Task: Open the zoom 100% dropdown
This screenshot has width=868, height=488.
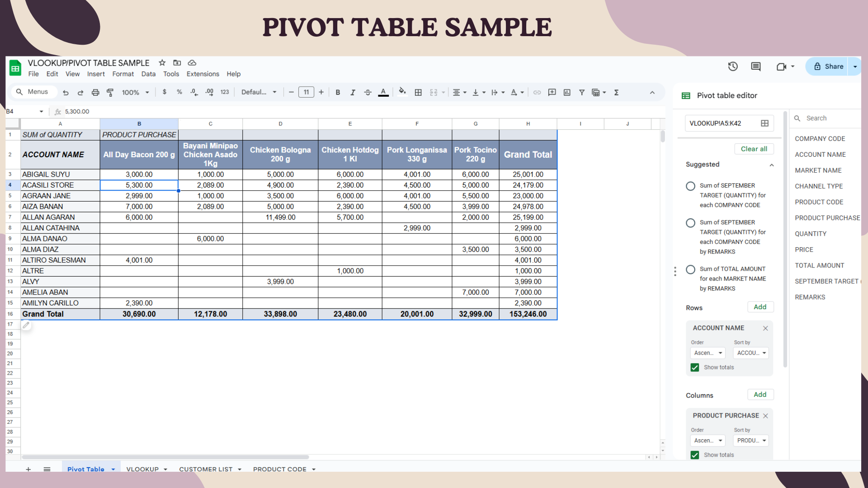Action: pyautogui.click(x=135, y=92)
